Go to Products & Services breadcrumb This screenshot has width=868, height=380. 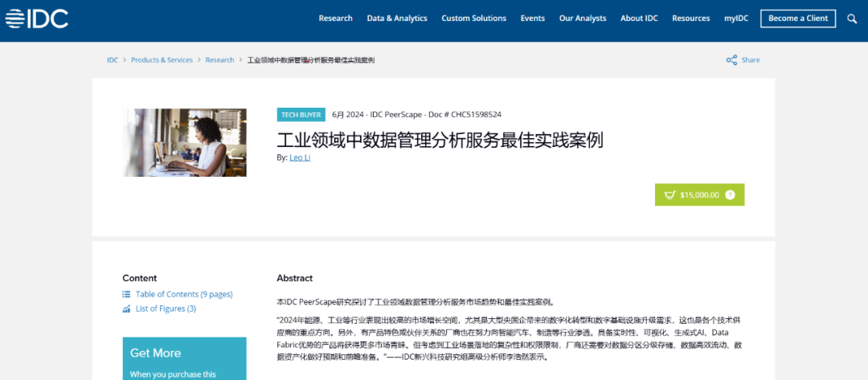pos(162,59)
